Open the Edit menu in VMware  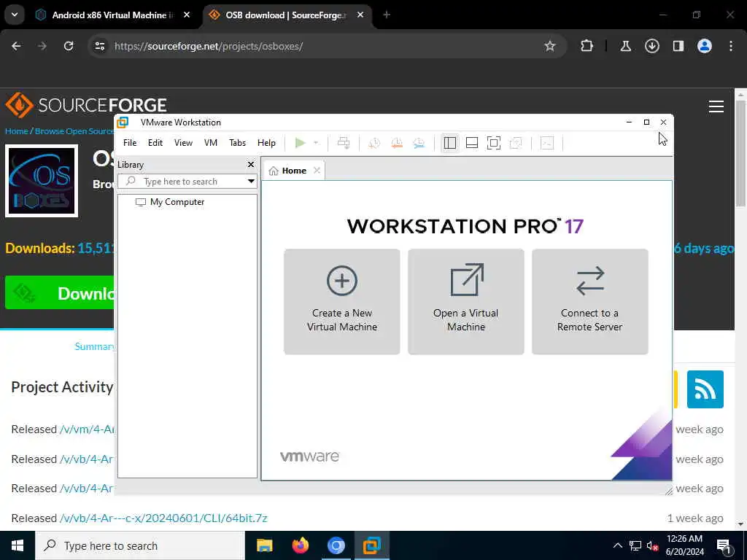pyautogui.click(x=155, y=143)
